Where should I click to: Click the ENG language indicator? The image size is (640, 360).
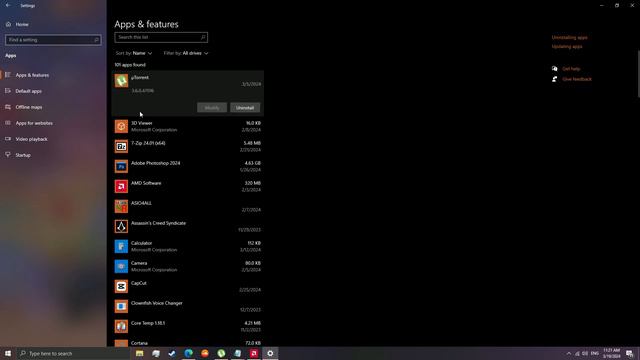(595, 353)
